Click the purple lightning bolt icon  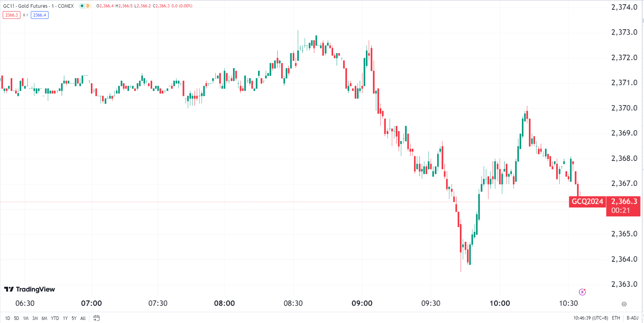[582, 292]
